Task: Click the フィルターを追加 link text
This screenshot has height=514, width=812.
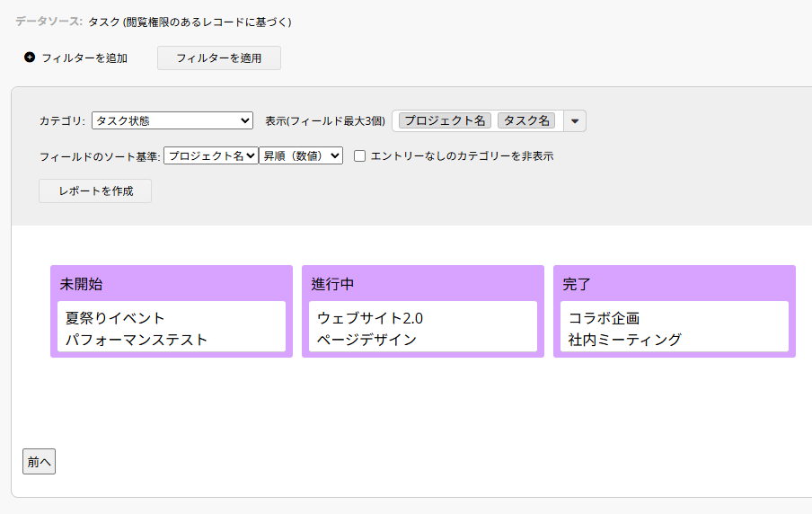Action: click(x=84, y=58)
